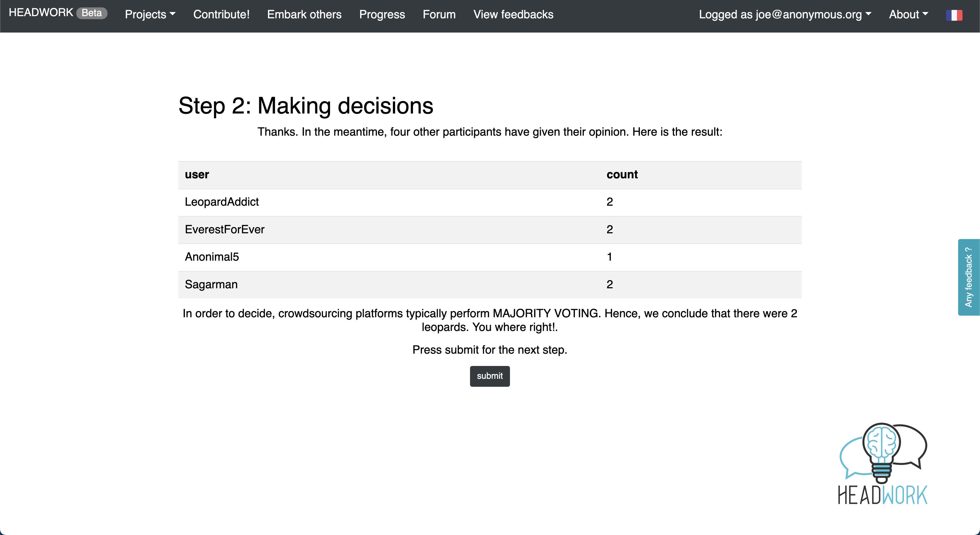980x535 pixels.
Task: Open the About dropdown menu
Action: (x=908, y=14)
